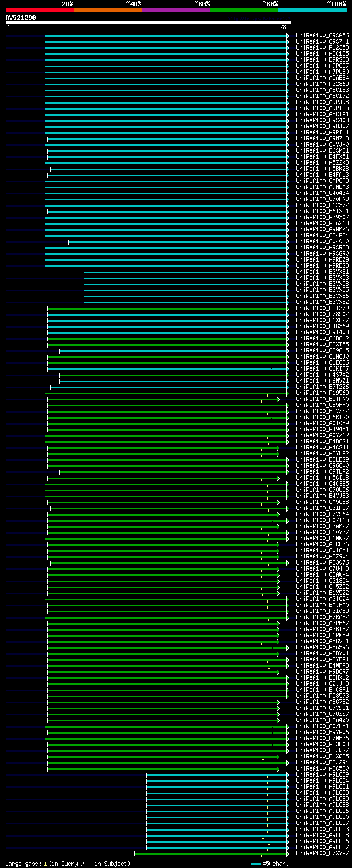The image size is (352, 868).
Task: Open the UniRef100_P19569 entry
Action: click(x=322, y=393)
